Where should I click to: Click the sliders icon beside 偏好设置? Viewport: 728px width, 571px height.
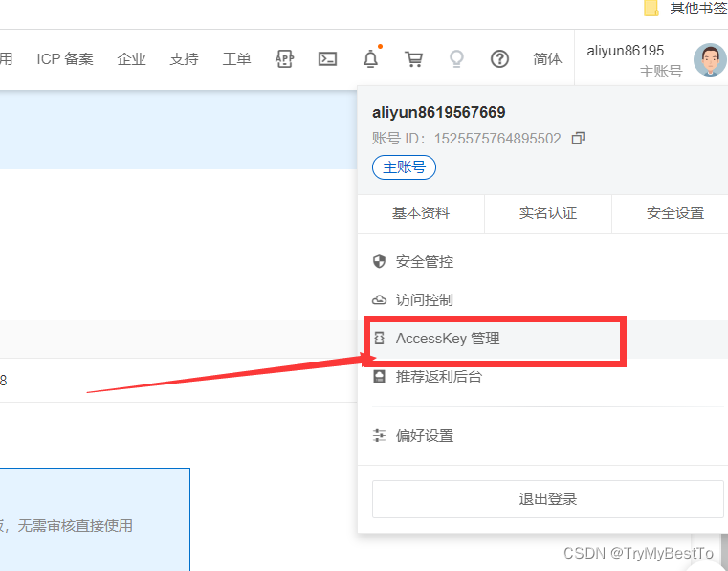click(379, 435)
